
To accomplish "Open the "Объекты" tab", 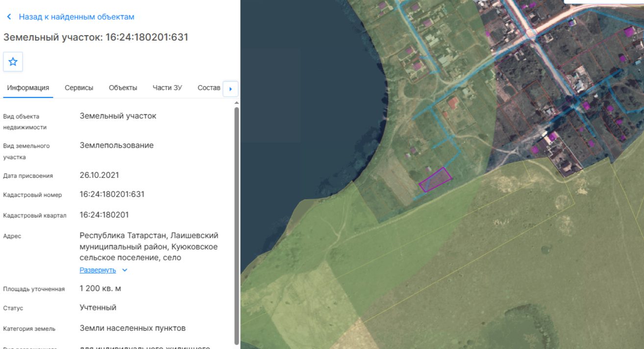I will tap(123, 88).
